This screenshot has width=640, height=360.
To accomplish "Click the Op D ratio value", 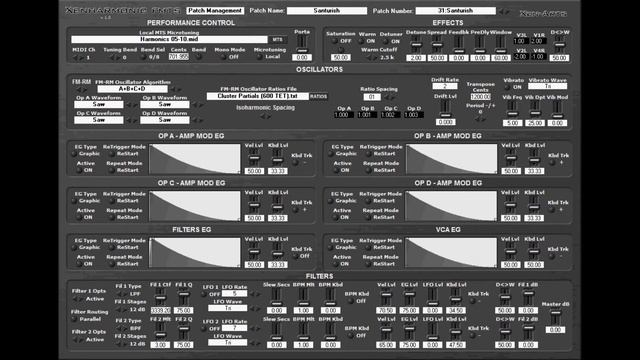I will point(414,115).
